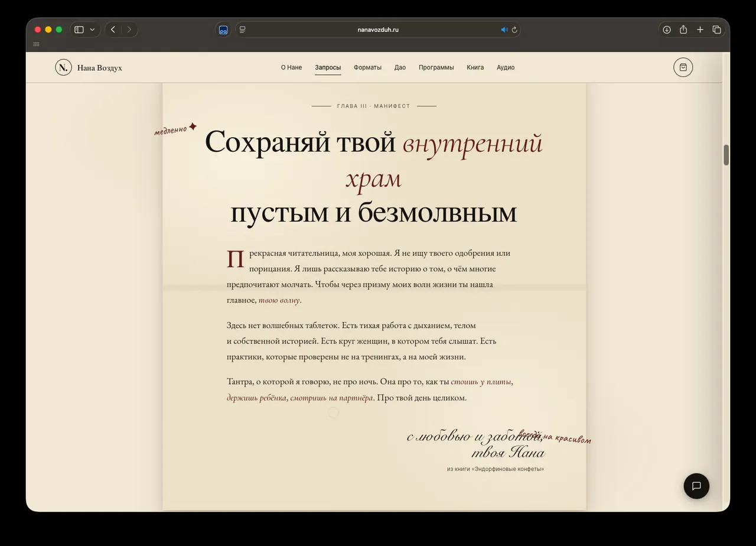Open the shopping cart icon
This screenshot has height=546, width=756.
pos(683,67)
